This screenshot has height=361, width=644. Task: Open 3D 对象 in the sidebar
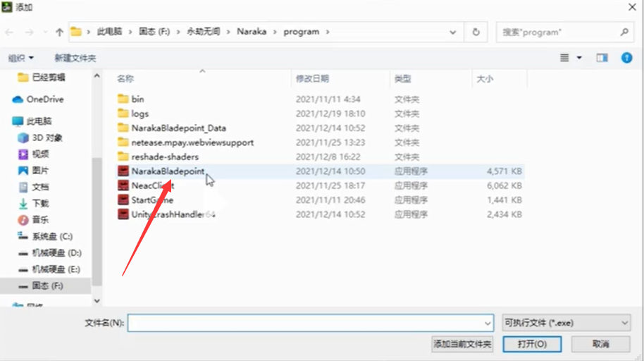click(40, 137)
